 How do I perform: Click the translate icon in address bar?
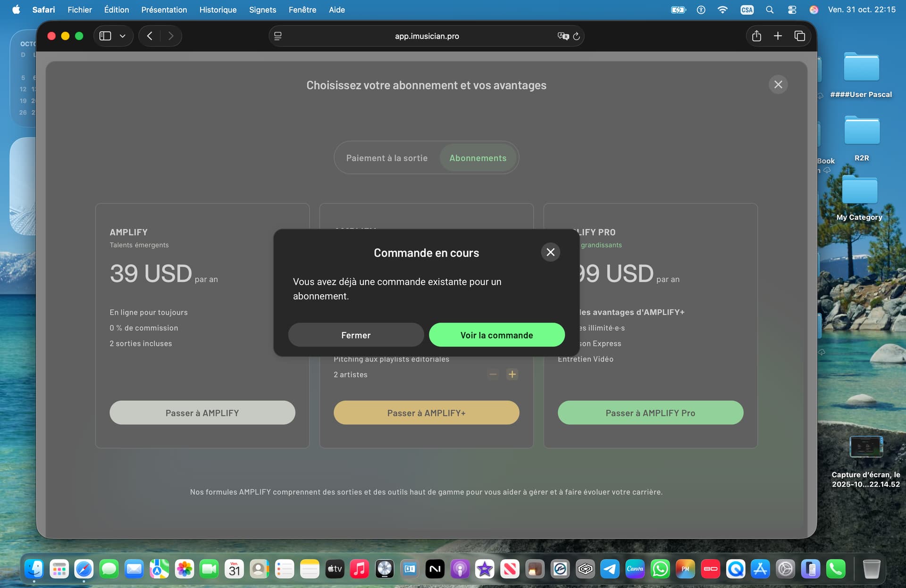[x=562, y=36]
